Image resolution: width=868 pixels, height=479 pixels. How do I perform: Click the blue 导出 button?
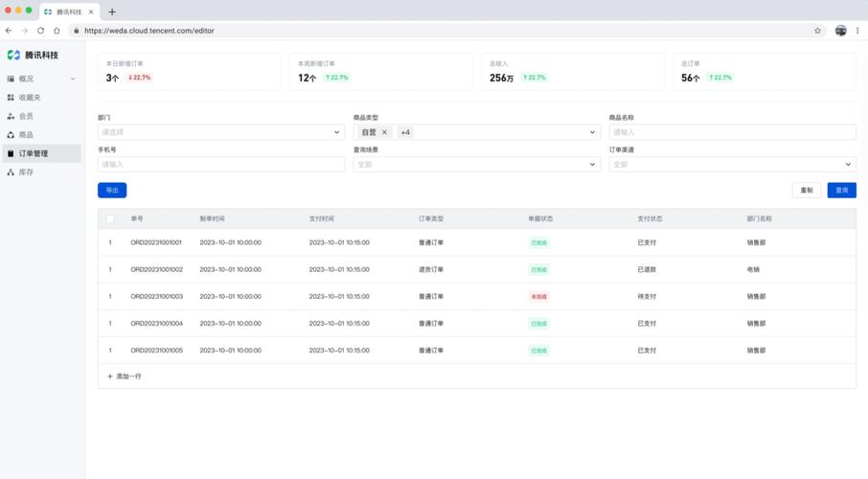(x=112, y=191)
